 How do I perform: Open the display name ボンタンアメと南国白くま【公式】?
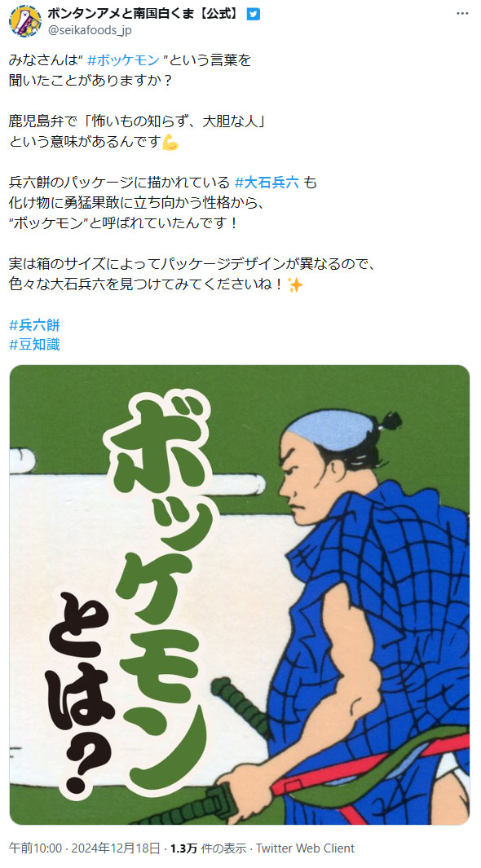(145, 14)
